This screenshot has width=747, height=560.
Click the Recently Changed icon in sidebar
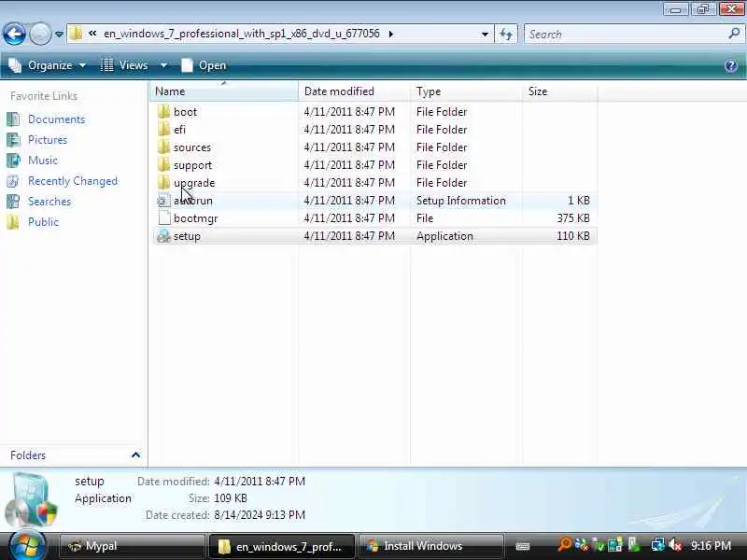[13, 181]
